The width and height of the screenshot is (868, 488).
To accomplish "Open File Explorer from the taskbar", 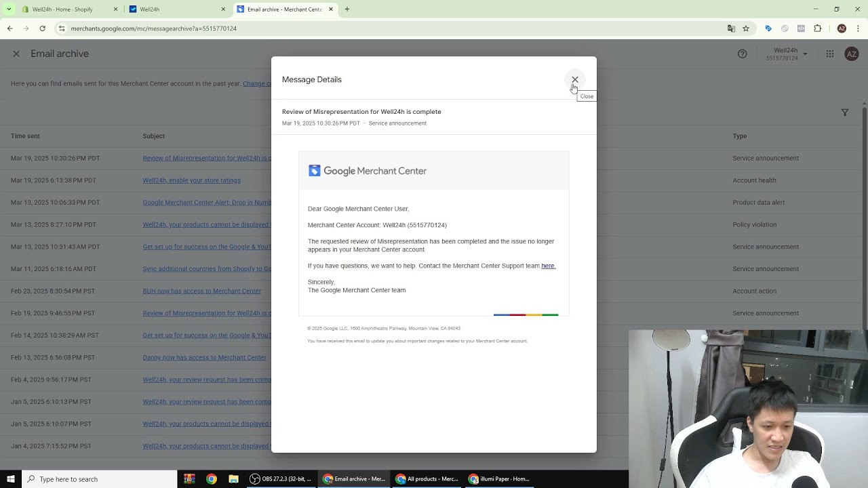I will 233,479.
